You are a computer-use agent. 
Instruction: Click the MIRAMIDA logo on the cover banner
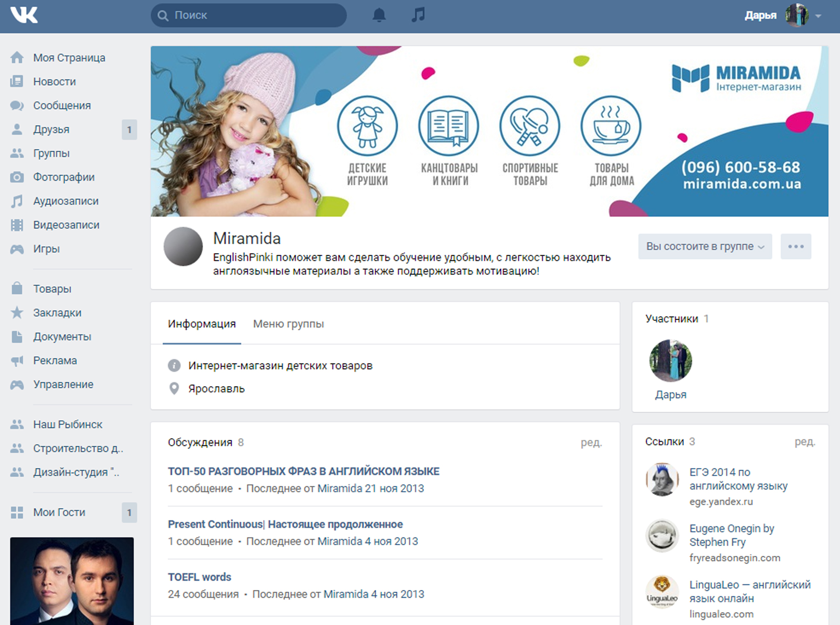(736, 78)
